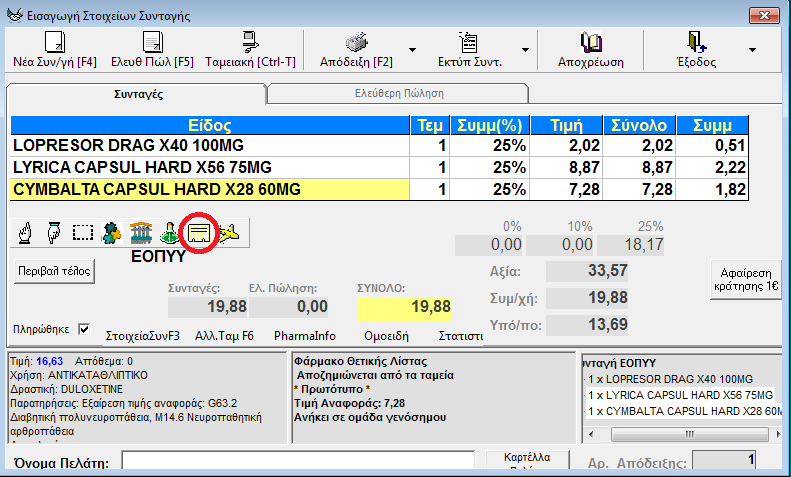Open the Ομοειδή tab
Image resolution: width=791 pixels, height=477 pixels.
[x=386, y=336]
